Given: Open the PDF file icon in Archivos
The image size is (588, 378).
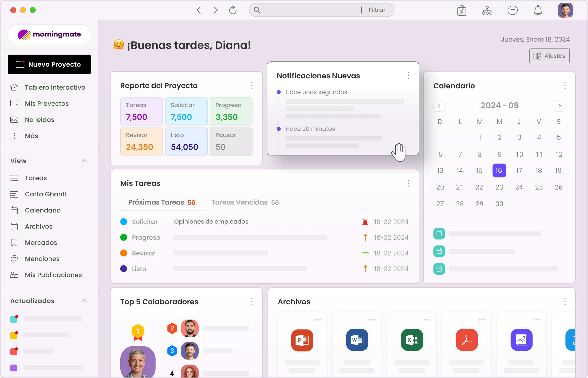Looking at the screenshot, I should 467,340.
